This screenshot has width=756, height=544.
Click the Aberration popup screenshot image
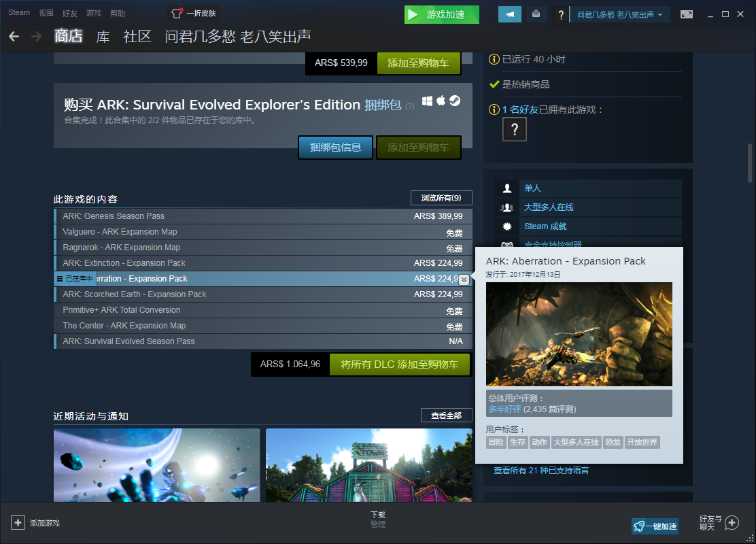[x=579, y=334]
